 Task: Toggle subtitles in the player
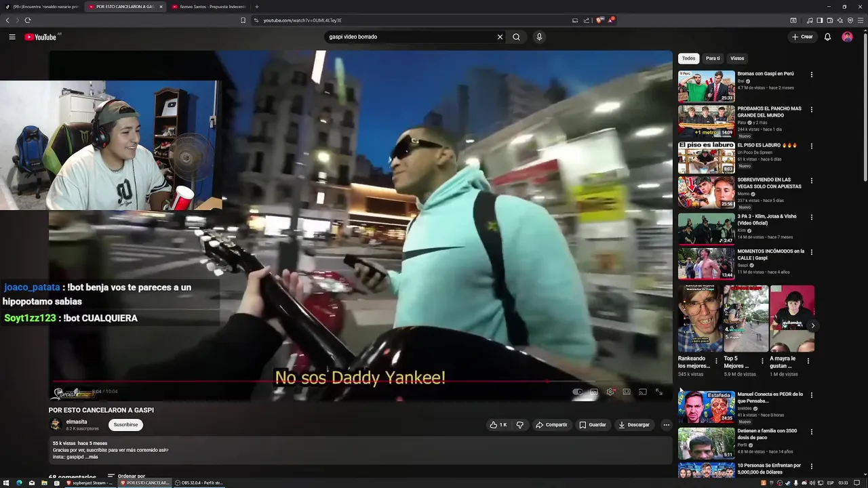pyautogui.click(x=594, y=392)
